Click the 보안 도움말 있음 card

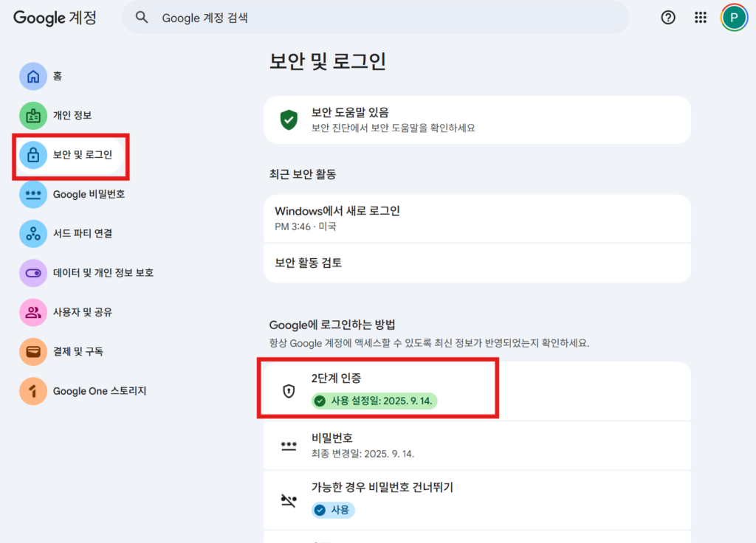[476, 120]
